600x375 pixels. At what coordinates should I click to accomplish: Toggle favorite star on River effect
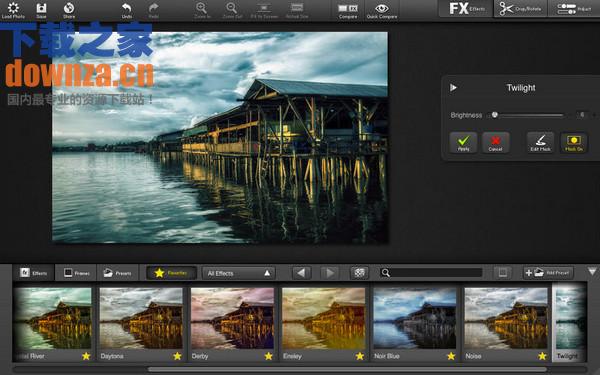86,356
